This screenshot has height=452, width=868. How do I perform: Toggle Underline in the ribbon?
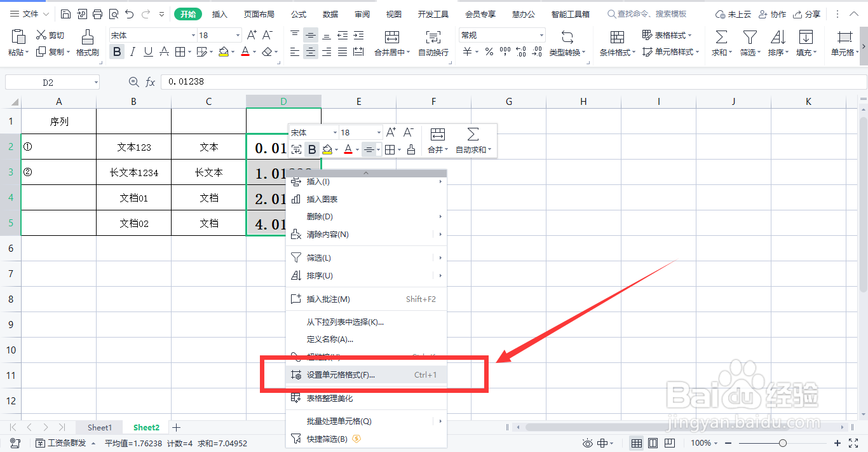[x=148, y=52]
